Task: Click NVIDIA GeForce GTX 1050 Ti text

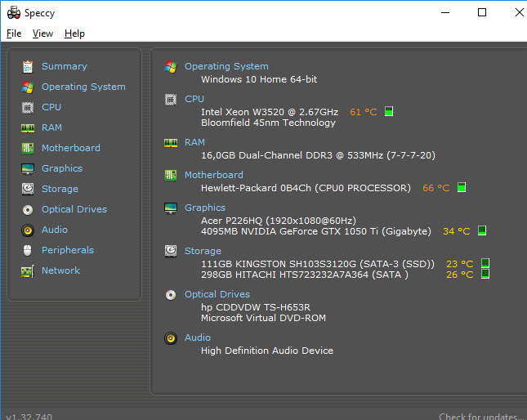Action: tap(316, 231)
